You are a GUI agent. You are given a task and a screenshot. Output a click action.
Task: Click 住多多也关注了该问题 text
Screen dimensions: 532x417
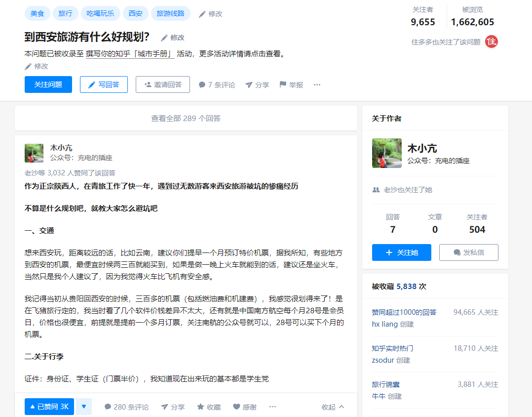click(x=446, y=42)
